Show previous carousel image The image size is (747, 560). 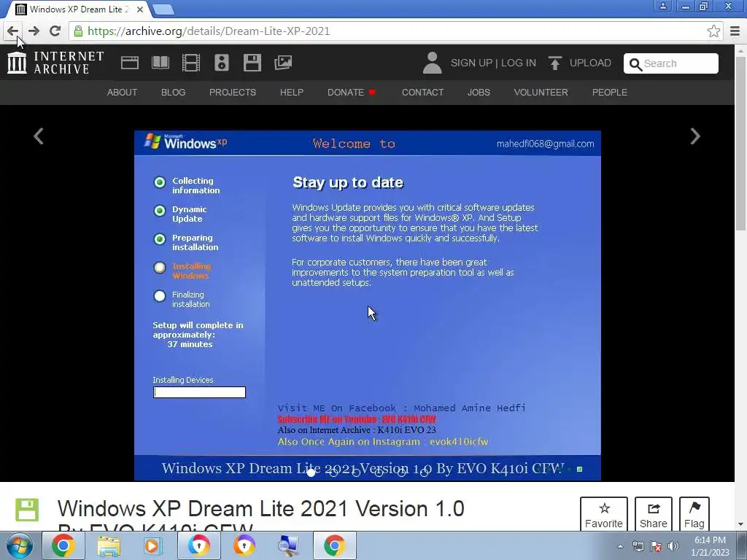(39, 136)
